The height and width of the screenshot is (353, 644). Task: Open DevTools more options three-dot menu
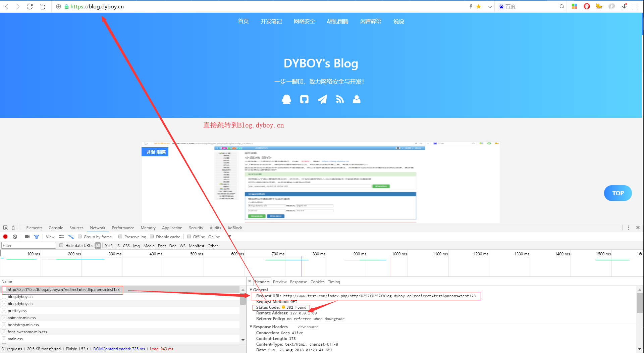coord(629,228)
